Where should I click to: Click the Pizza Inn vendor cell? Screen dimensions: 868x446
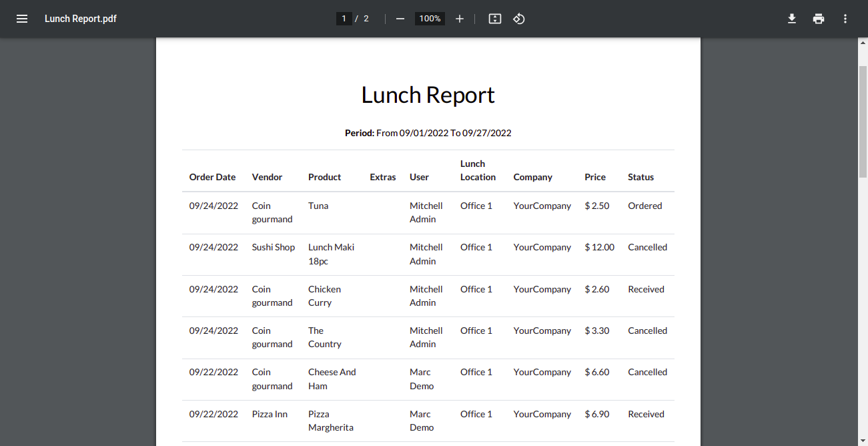(x=270, y=414)
